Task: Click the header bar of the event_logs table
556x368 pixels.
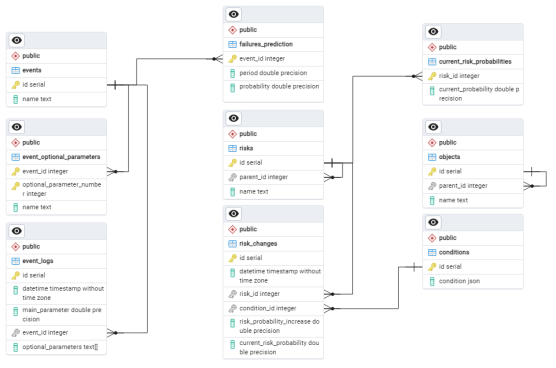Action: click(56, 231)
